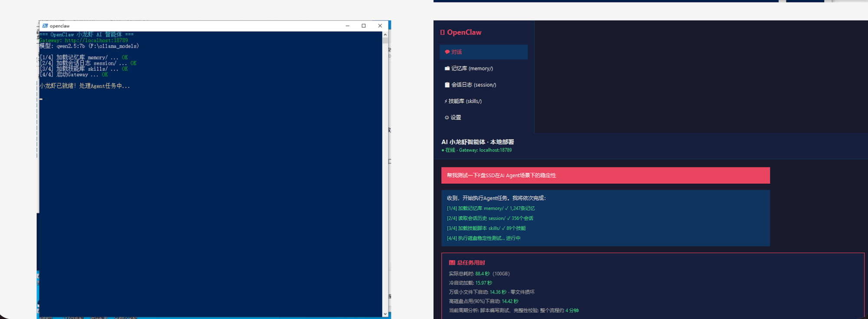This screenshot has height=319, width=868.
Task: Click reply line '收到，开始执行Agent任务'
Action: (x=496, y=198)
